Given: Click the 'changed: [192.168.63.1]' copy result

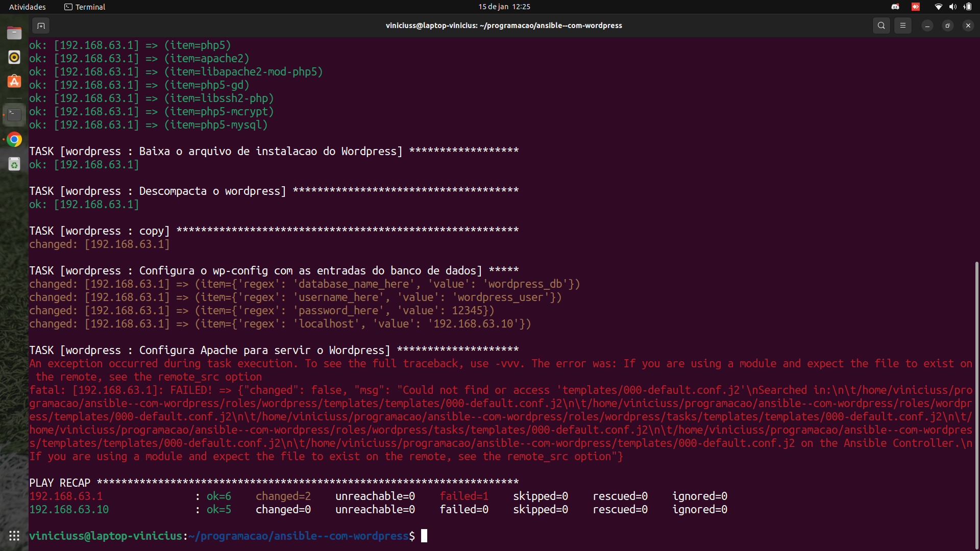Looking at the screenshot, I should pos(100,244).
